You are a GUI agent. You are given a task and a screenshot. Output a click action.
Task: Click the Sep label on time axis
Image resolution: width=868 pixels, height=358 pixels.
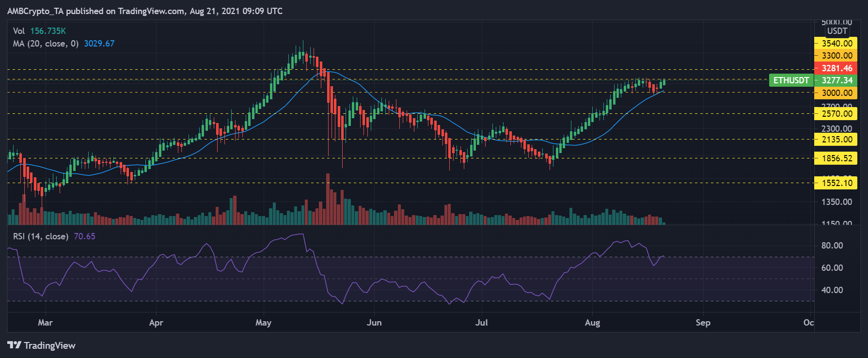point(703,323)
